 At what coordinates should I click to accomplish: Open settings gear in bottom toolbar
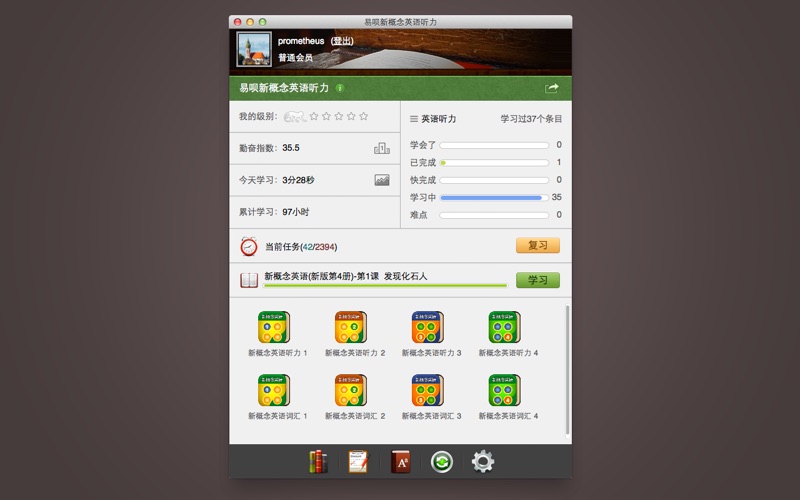pos(482,461)
